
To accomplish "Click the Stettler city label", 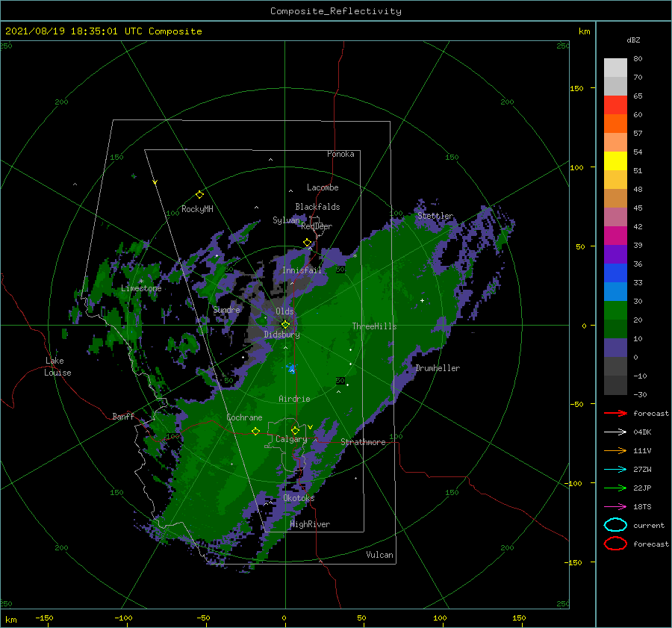I will coord(435,216).
